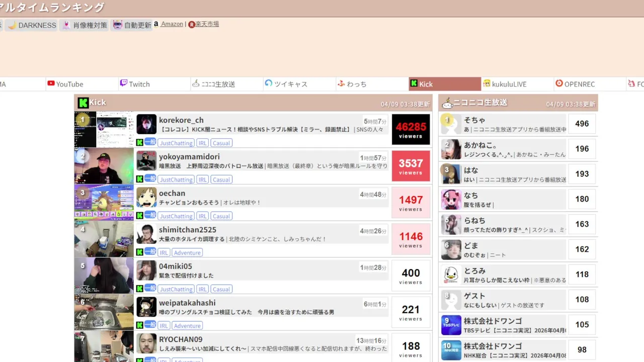Click あかねこ。 avatar in ニコニコ list

pyautogui.click(x=451, y=149)
